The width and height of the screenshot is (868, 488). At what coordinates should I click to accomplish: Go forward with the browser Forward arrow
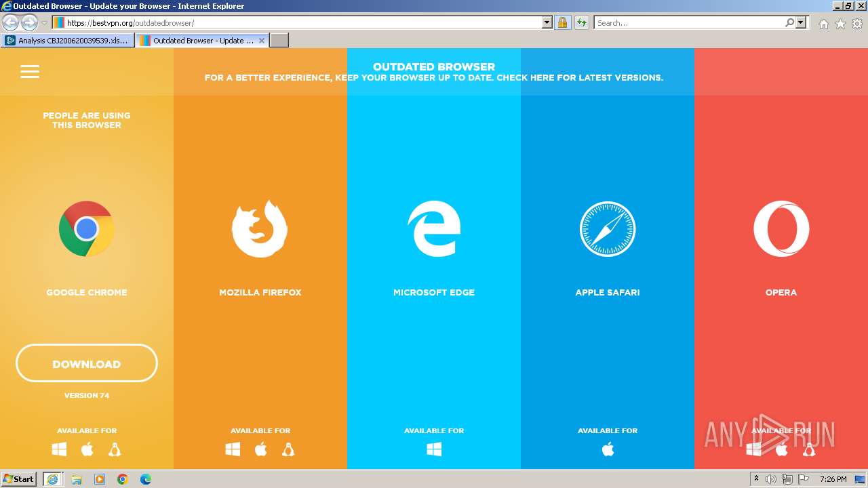point(29,22)
